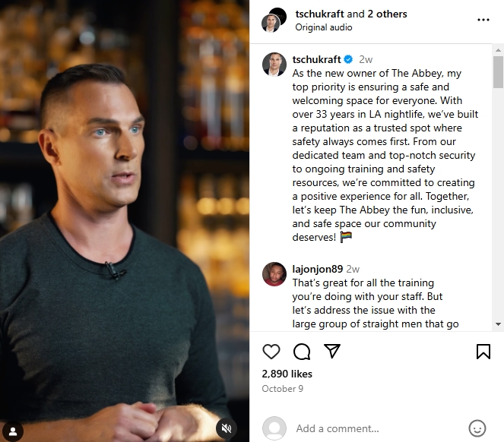The width and height of the screenshot is (504, 442).
Task: Open comments via speech bubble icon
Action: 302,352
